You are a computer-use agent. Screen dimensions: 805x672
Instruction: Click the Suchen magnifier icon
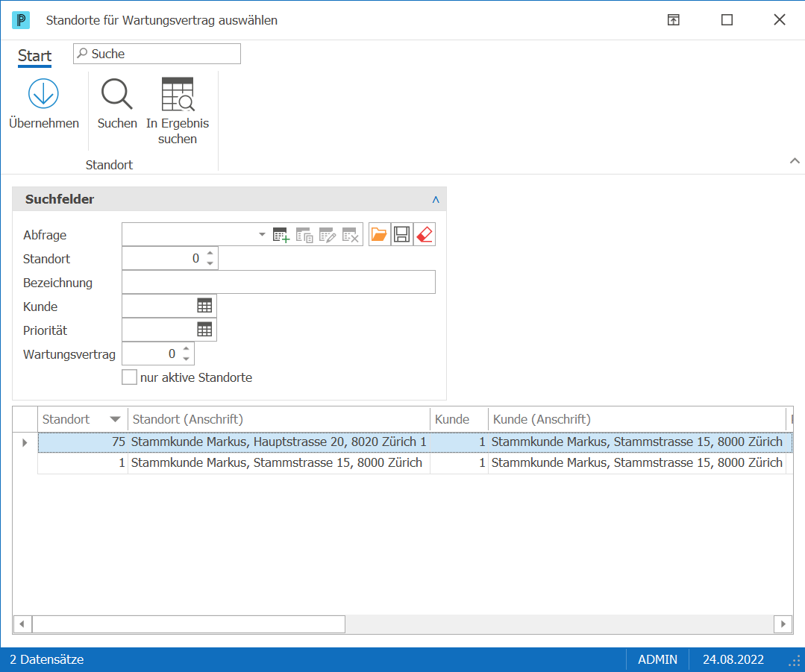117,94
